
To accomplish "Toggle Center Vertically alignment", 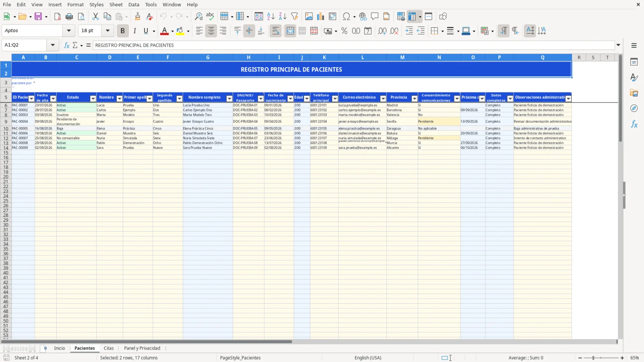I will tap(249, 31).
